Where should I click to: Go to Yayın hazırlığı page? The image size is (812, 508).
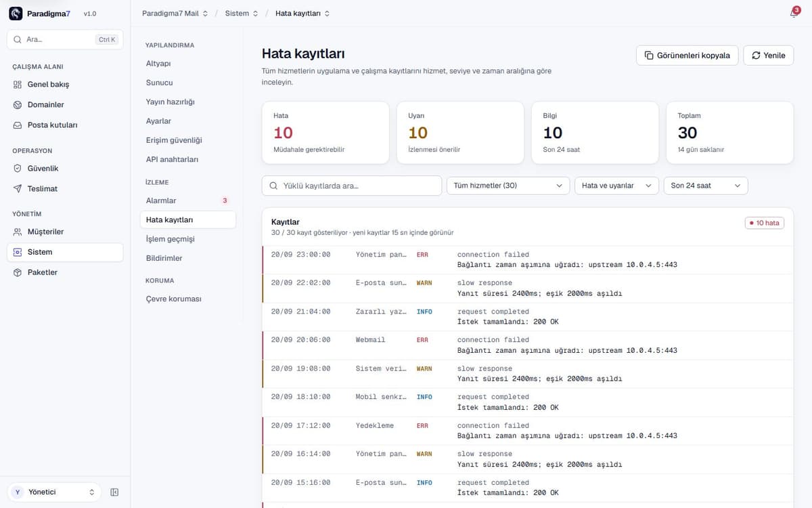(x=187, y=102)
